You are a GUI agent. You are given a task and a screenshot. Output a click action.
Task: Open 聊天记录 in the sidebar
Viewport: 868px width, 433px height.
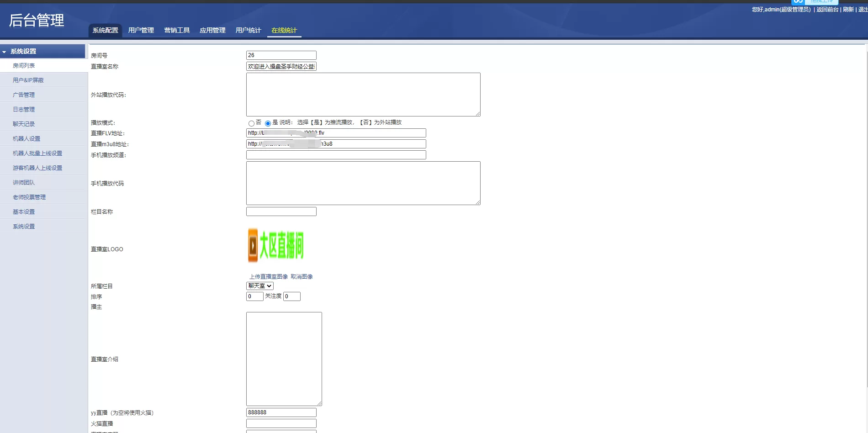[x=24, y=124]
